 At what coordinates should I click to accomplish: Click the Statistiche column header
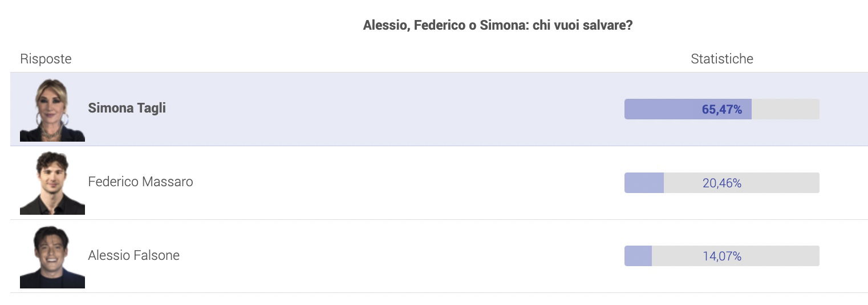point(722,59)
